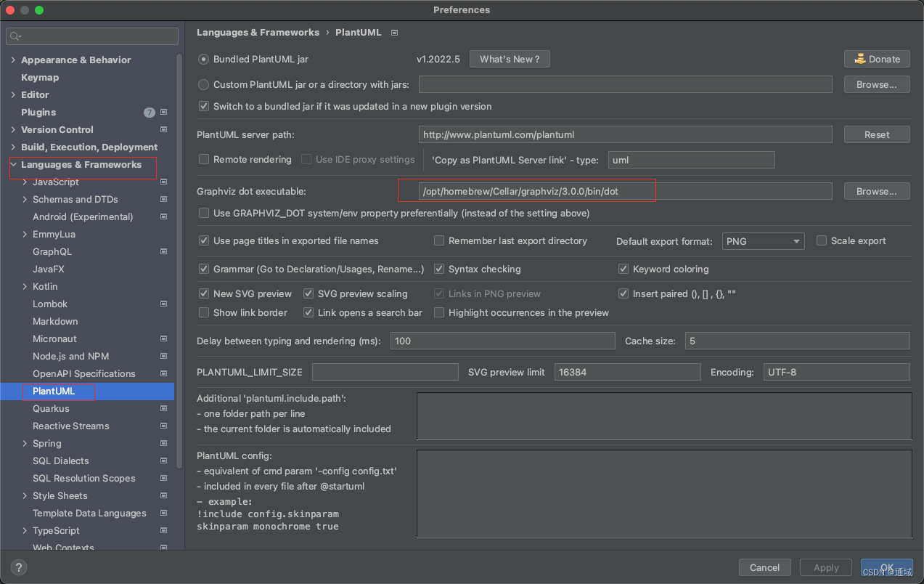Click the sidebar vertical scrollbar
The height and width of the screenshot is (584, 924).
pos(179,261)
